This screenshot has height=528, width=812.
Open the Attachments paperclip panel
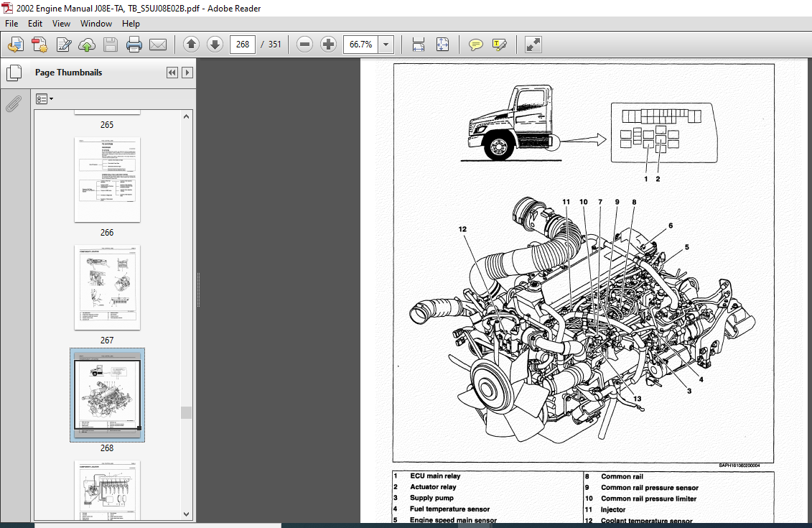click(14, 103)
